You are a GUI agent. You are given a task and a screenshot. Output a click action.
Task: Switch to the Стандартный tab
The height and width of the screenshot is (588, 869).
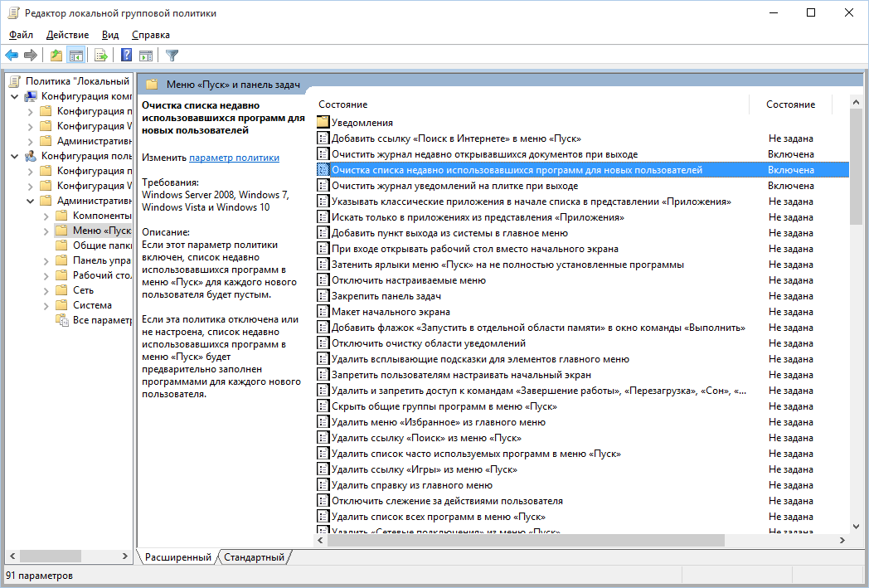click(x=254, y=557)
